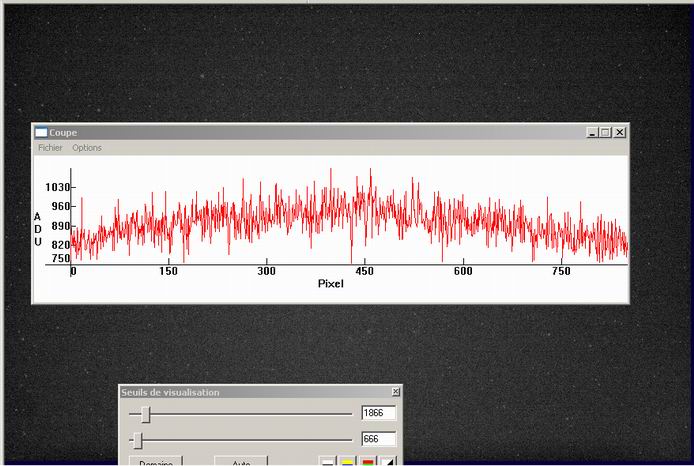Click the Domaine button
Screen dimensions: 694x466
(x=156, y=461)
